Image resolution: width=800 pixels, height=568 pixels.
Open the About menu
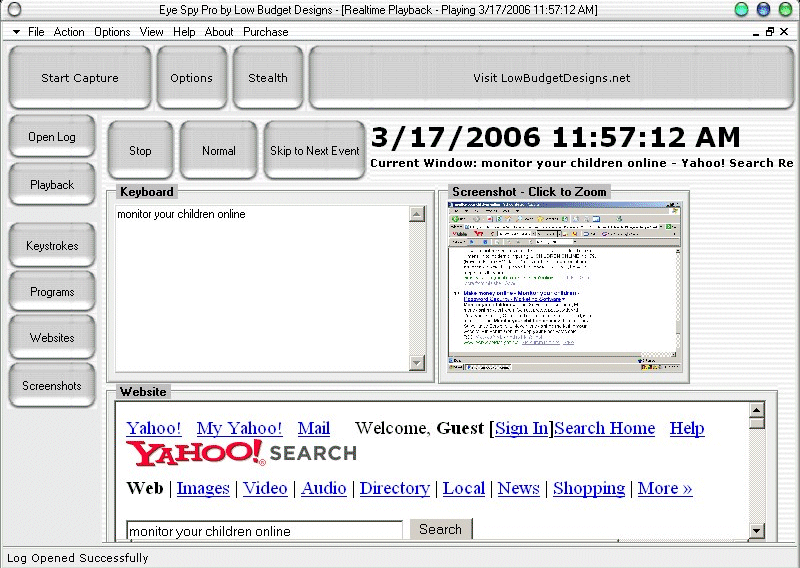[x=219, y=32]
